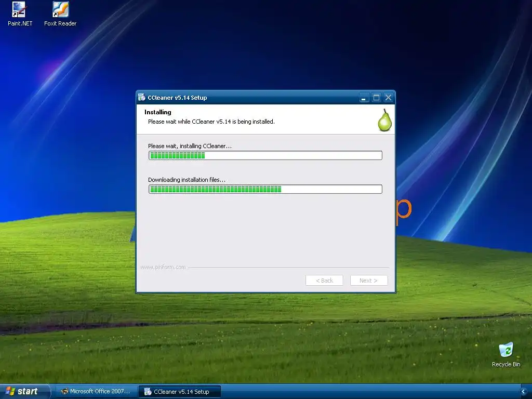Click the www.piriform.com text in installer
The image size is (532, 399).
[163, 267]
